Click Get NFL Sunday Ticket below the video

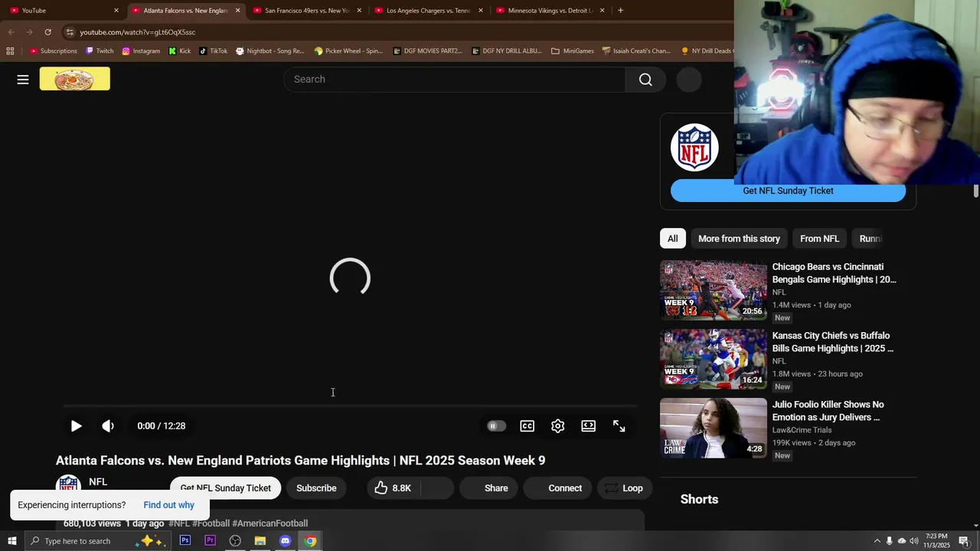(226, 488)
